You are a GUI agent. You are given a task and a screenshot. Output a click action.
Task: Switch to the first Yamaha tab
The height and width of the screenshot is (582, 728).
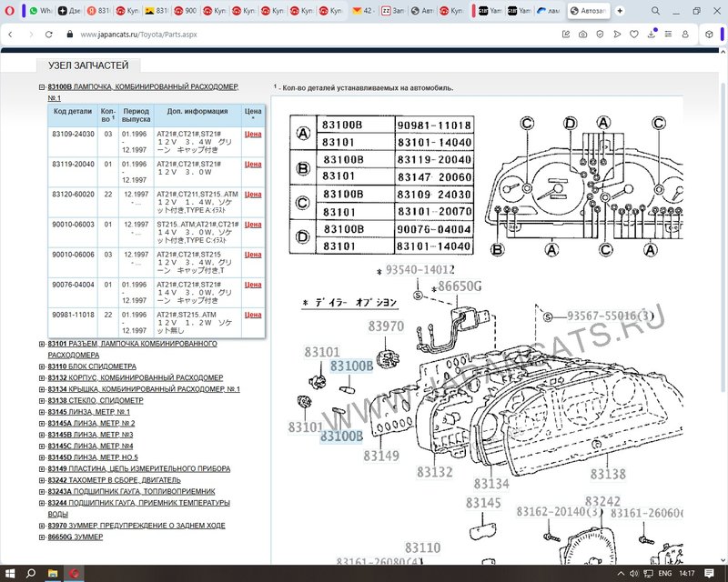click(x=490, y=10)
